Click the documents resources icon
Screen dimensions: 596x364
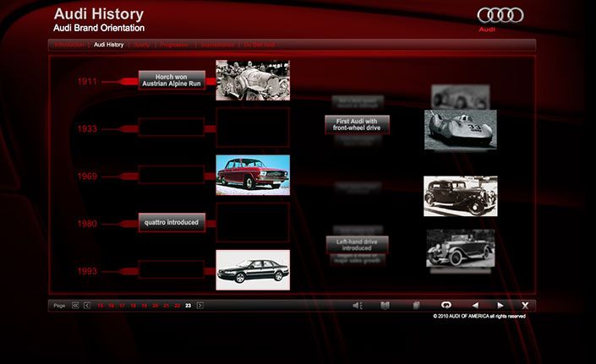(x=416, y=306)
